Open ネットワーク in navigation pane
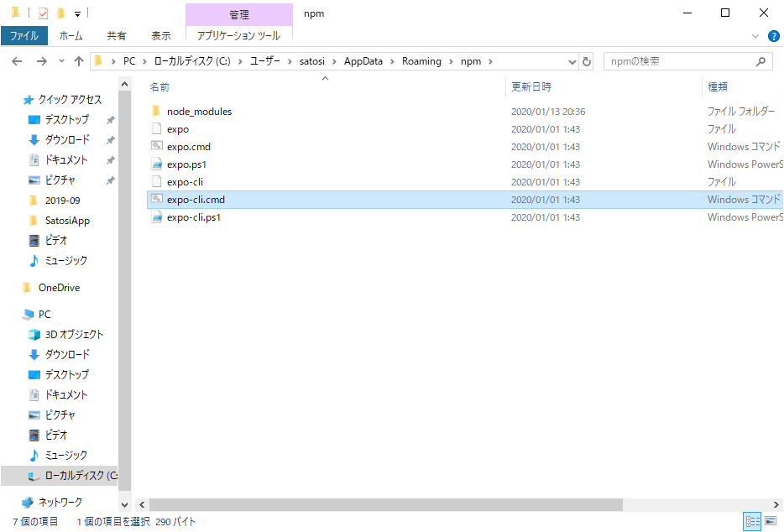 (x=60, y=502)
